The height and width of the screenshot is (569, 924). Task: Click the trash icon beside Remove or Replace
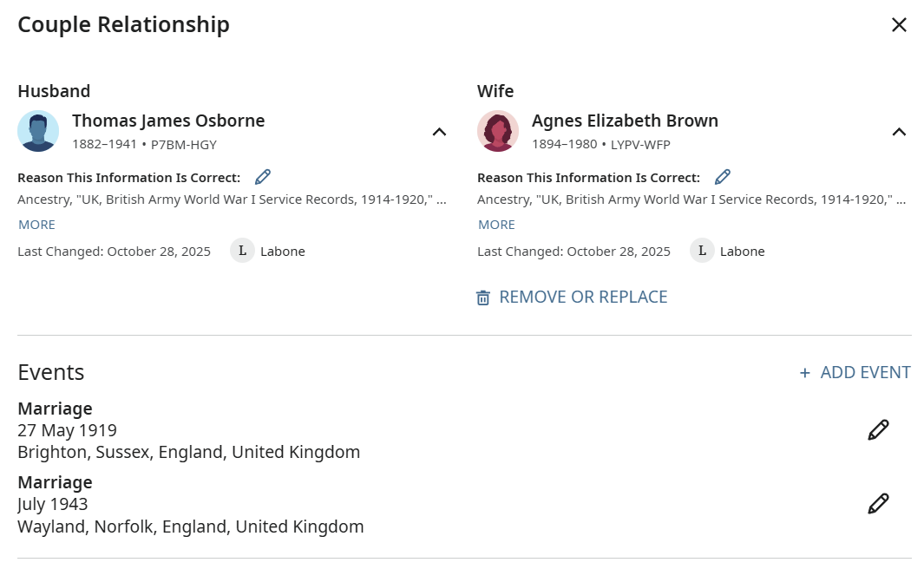483,298
